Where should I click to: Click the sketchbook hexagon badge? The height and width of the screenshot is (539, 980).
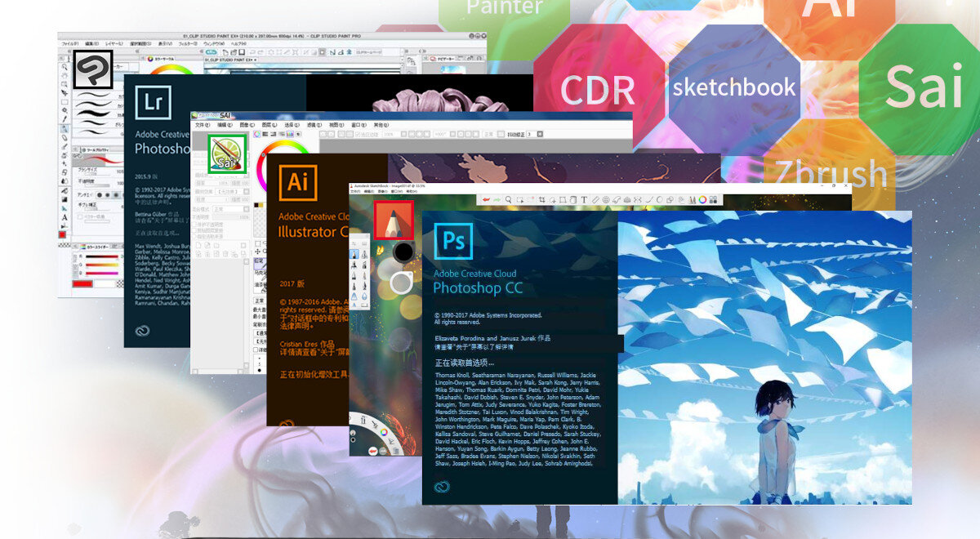click(x=733, y=87)
